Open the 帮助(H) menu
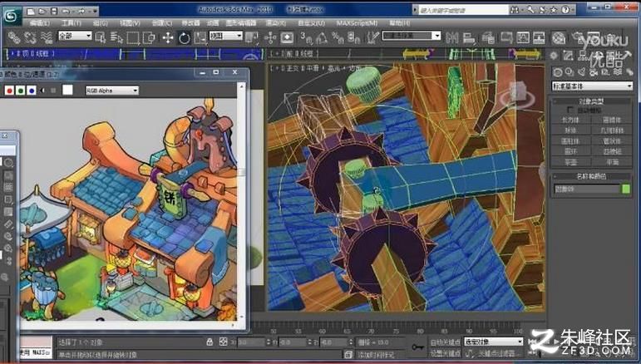This screenshot has height=364, width=641. click(399, 23)
